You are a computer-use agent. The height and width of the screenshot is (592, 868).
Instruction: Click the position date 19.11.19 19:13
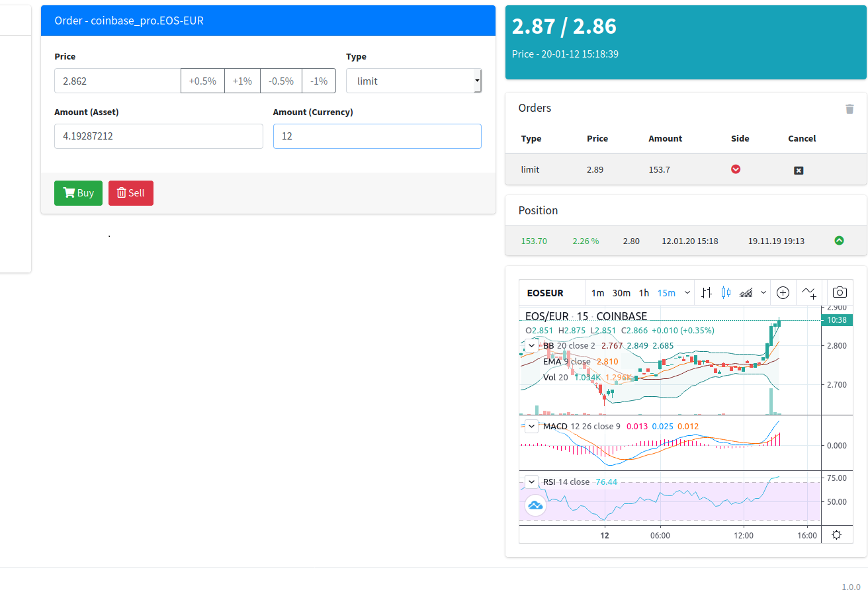click(776, 241)
